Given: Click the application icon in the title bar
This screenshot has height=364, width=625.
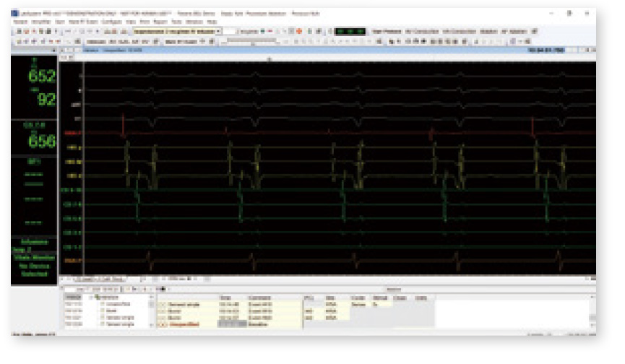Looking at the screenshot, I should coord(14,14).
